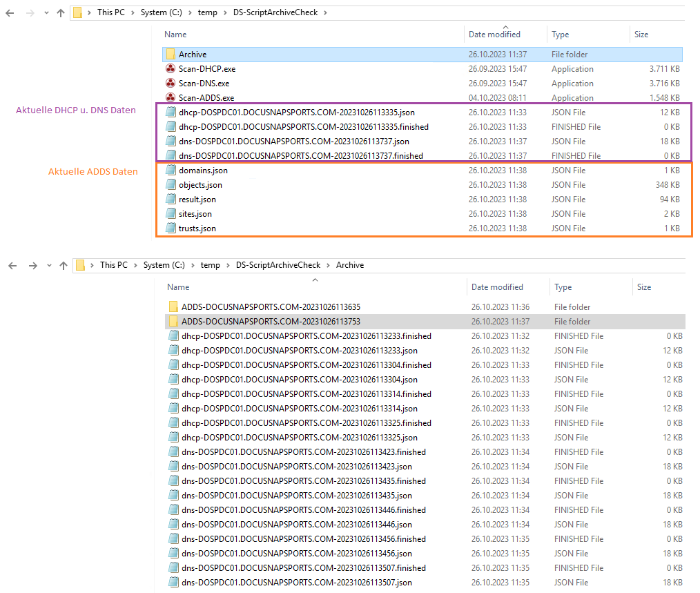700x593 pixels.
Task: Expand chevron after 'temp' in upper address bar
Action: click(226, 12)
